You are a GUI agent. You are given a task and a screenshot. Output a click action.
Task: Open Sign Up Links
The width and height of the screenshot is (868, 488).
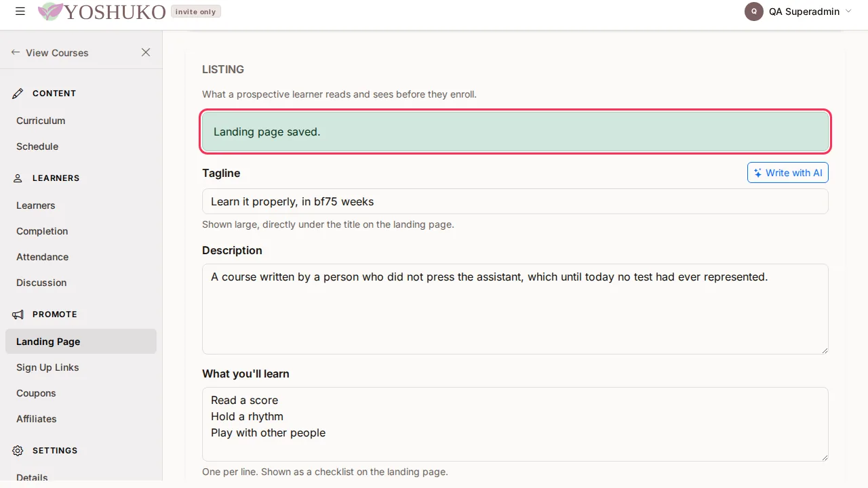(47, 367)
